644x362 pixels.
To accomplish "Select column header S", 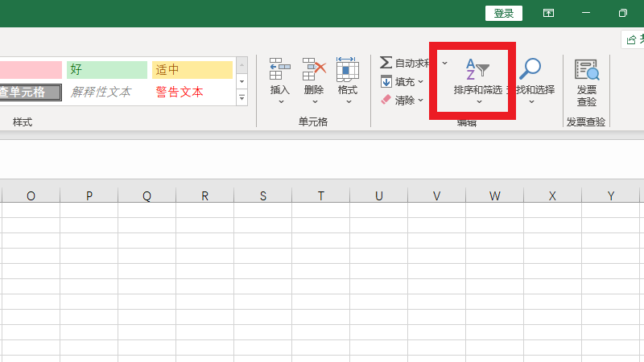I will click(262, 195).
